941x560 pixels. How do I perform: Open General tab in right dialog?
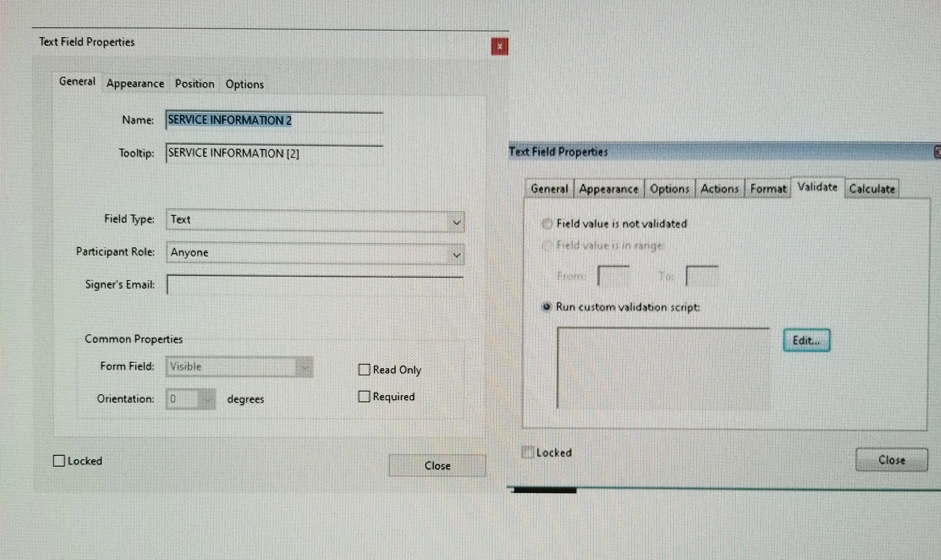coord(550,188)
